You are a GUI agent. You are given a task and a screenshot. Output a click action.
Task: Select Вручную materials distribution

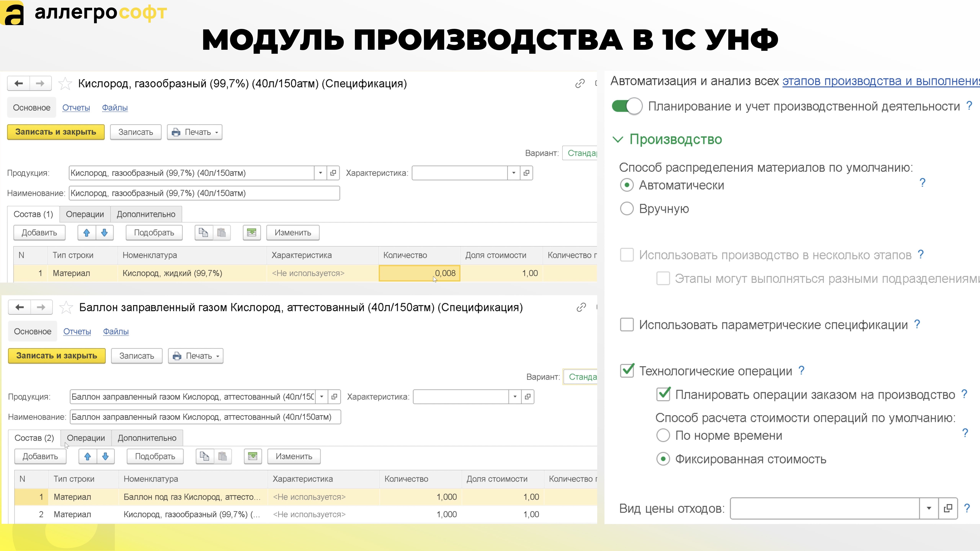coord(627,208)
